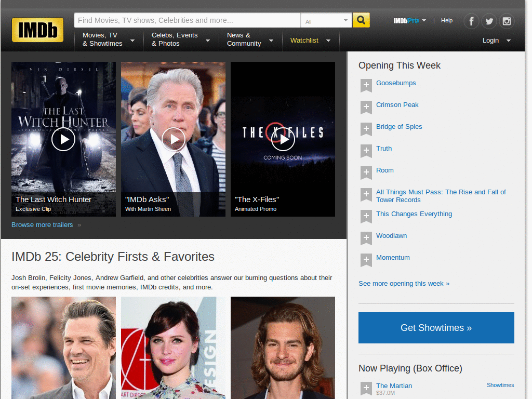Open Josh Brolin photo thumbnail
This screenshot has height=399, width=532.
click(x=63, y=348)
